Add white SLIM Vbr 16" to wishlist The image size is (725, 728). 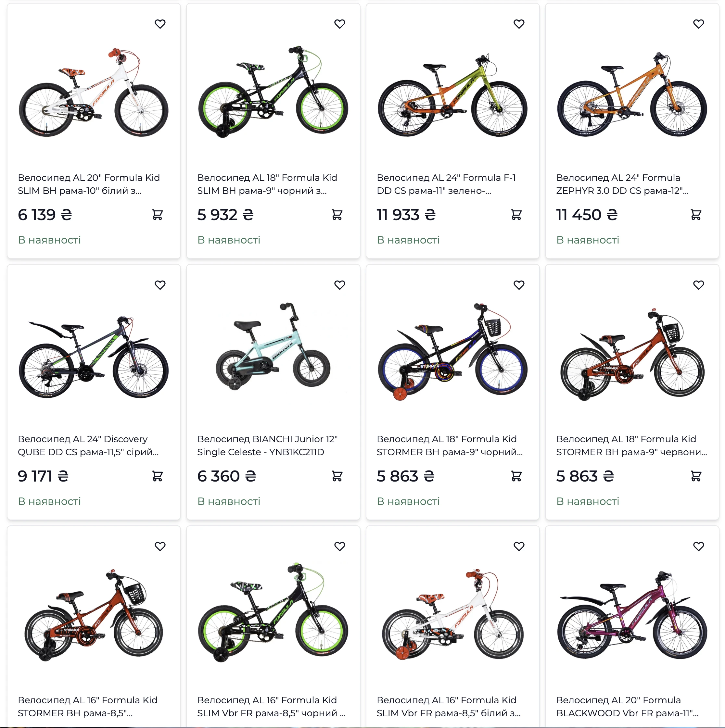[519, 546]
